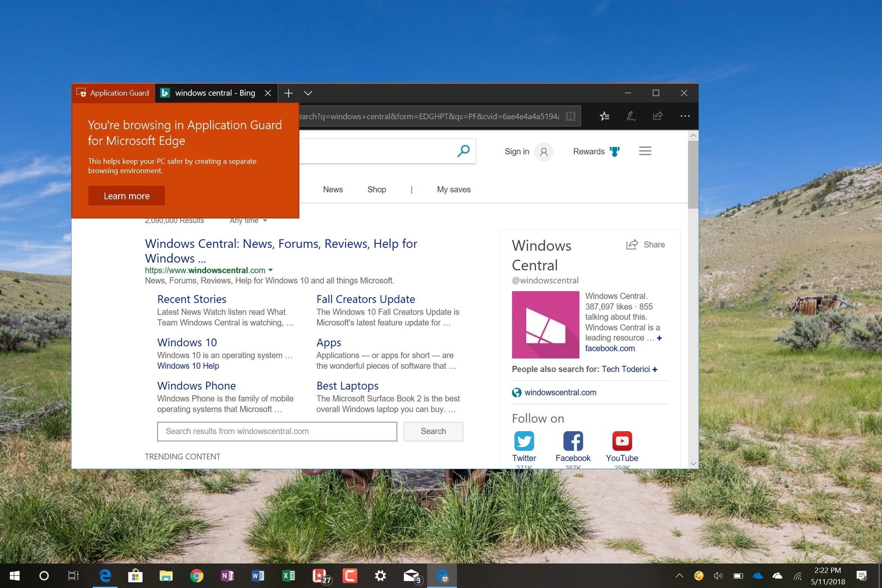Open the Bing hamburger menu
The height and width of the screenshot is (588, 882).
click(645, 151)
